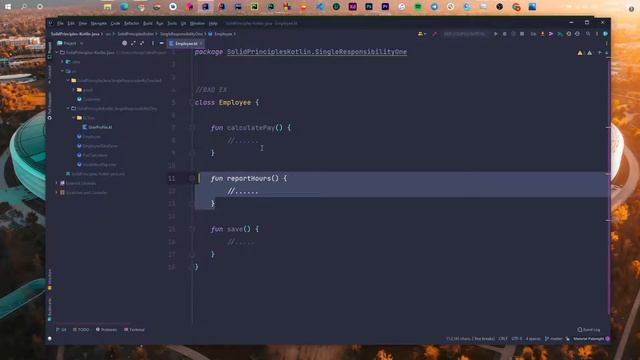
Task: Toggle fold end marker on line 17
Action: [x=192, y=254]
